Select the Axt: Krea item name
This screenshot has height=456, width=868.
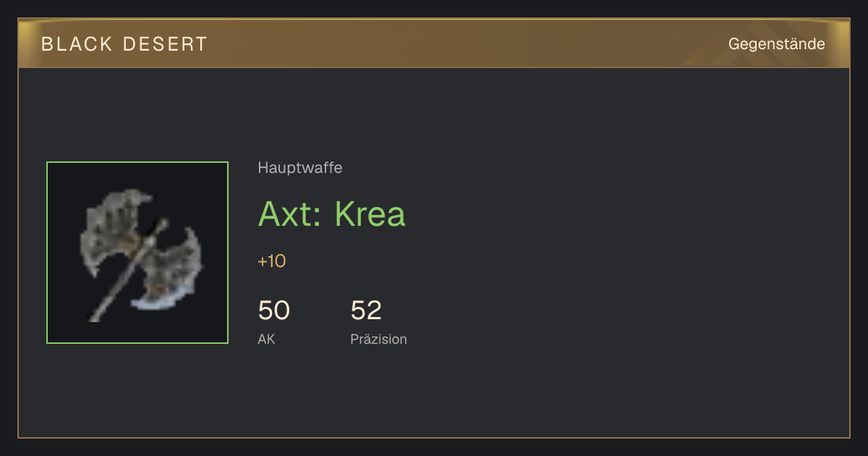tap(331, 214)
